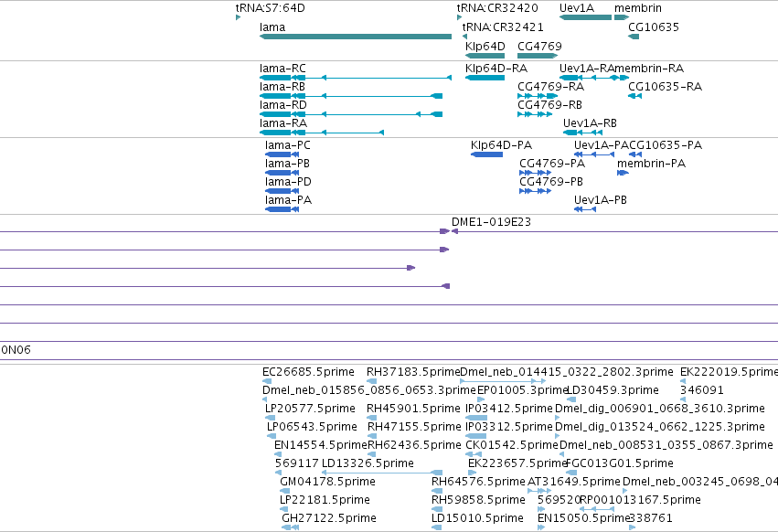Click the CG4769 gene label
778x532 pixels.
539,46
